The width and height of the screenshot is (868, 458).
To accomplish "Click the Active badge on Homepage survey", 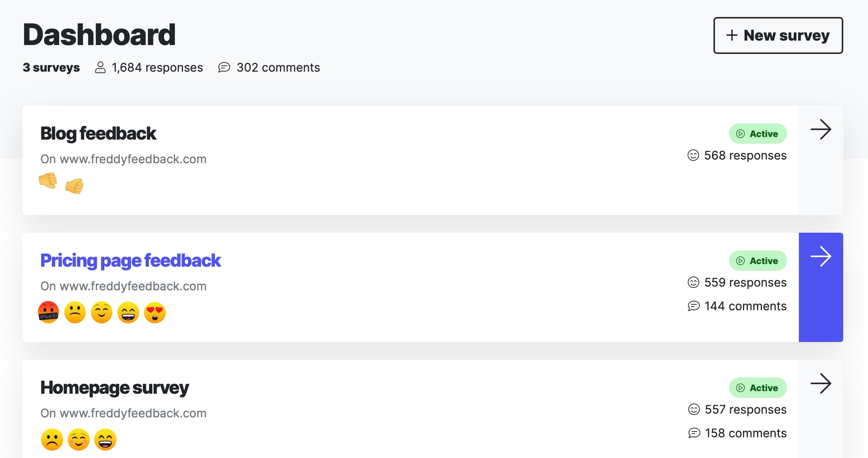I will (758, 388).
